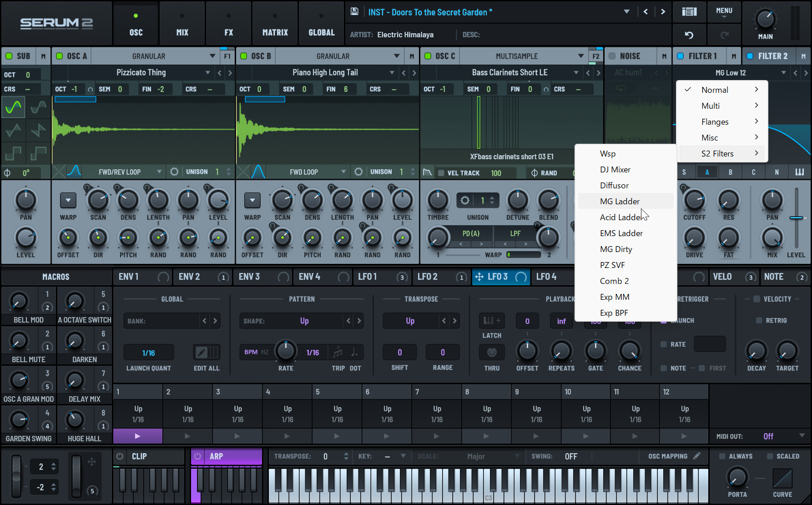
Task: Adjust the filter LEVEL vertical slider
Action: pyautogui.click(x=796, y=217)
